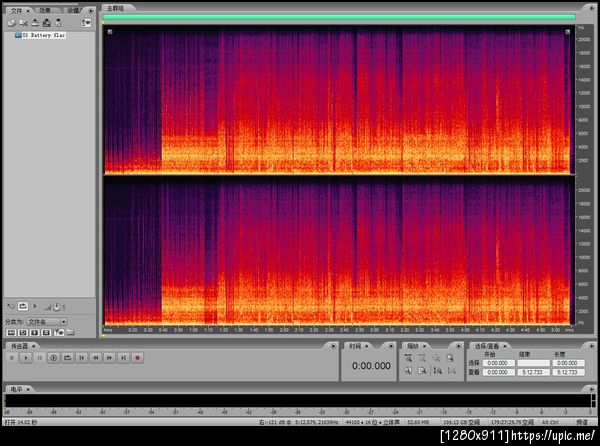
Task: Click the Rewind transport button
Action: [95, 358]
